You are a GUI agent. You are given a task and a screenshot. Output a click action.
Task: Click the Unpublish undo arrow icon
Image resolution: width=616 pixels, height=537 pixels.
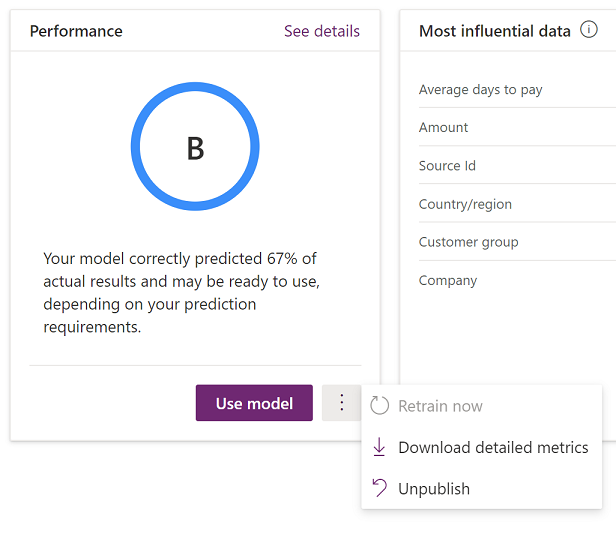tap(379, 488)
